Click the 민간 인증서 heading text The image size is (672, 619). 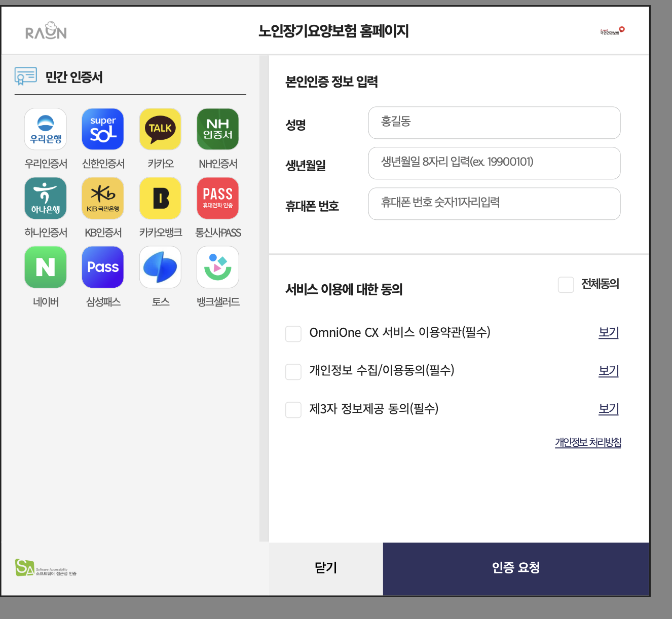pos(74,77)
